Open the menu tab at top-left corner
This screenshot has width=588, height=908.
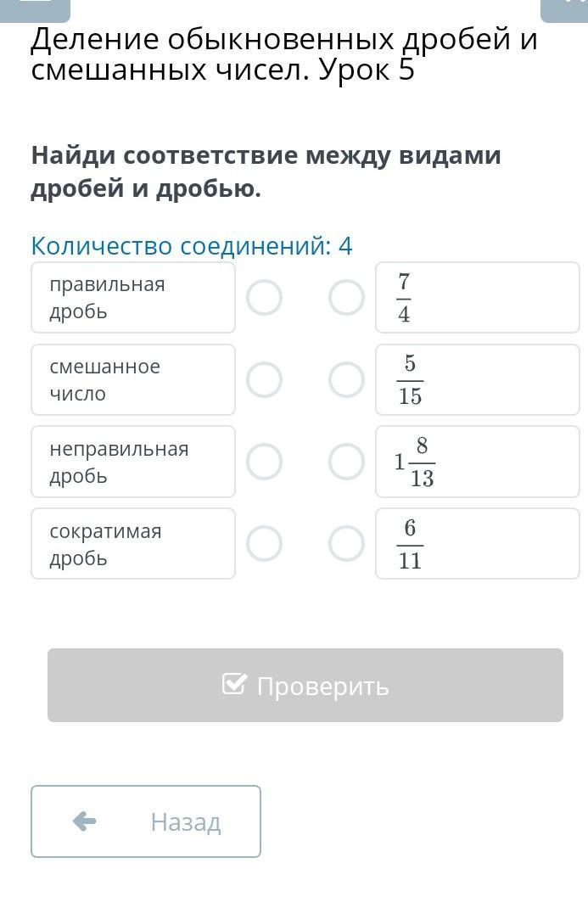point(36,7)
